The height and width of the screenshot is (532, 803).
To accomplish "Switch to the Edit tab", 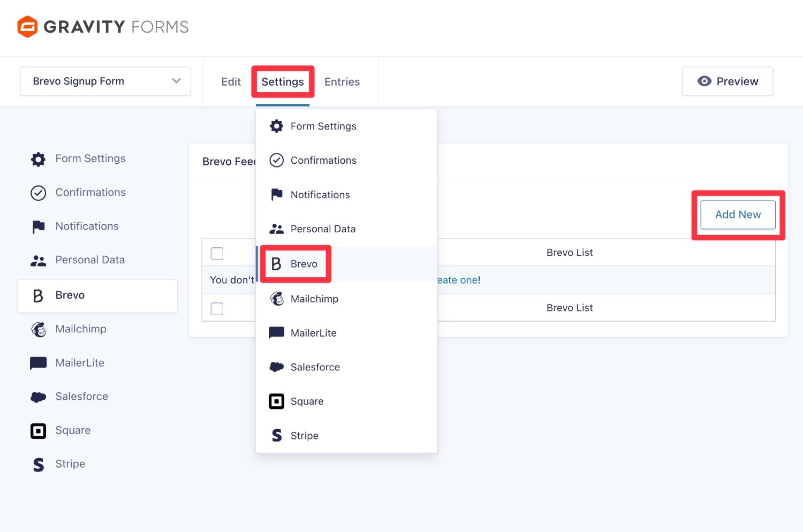I will tap(231, 82).
